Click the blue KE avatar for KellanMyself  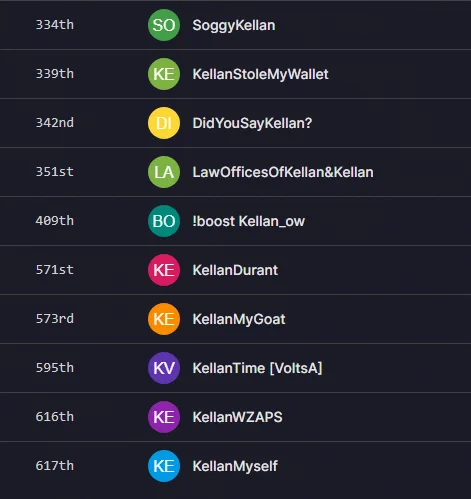(x=164, y=466)
